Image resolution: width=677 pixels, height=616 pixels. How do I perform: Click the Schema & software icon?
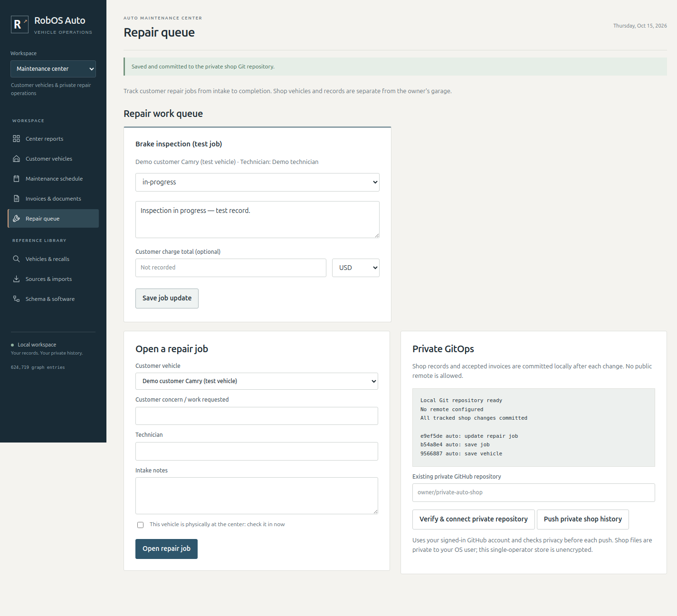click(16, 299)
